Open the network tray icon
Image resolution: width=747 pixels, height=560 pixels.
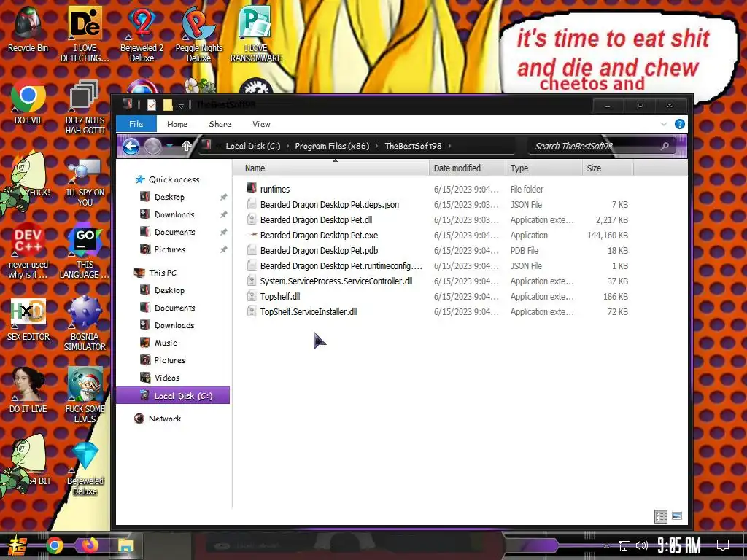tap(624, 545)
